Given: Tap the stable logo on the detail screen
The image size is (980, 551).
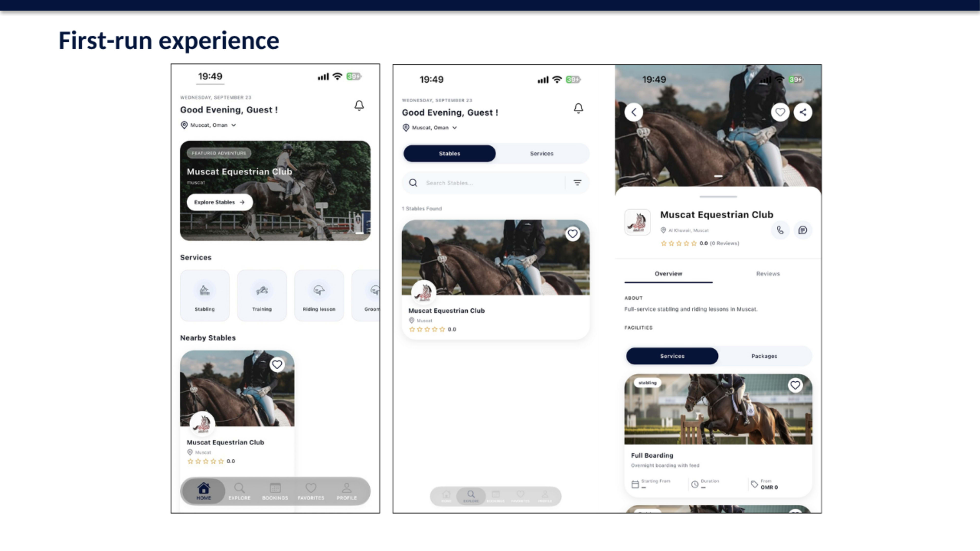Looking at the screenshot, I should pyautogui.click(x=638, y=222).
